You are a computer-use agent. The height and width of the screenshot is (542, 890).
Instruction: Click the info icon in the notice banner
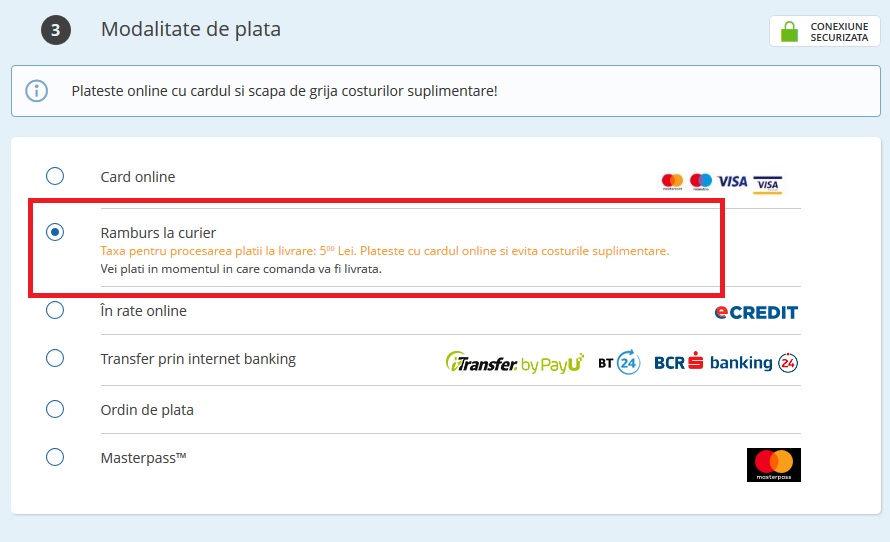click(37, 91)
